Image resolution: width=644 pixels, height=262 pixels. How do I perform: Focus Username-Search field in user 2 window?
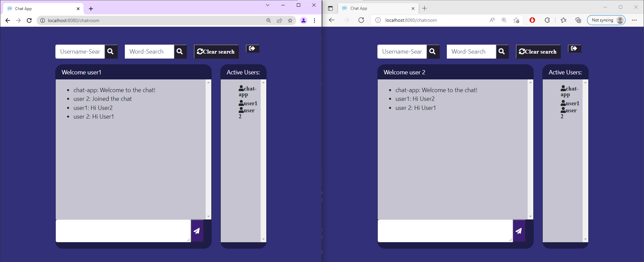click(402, 52)
